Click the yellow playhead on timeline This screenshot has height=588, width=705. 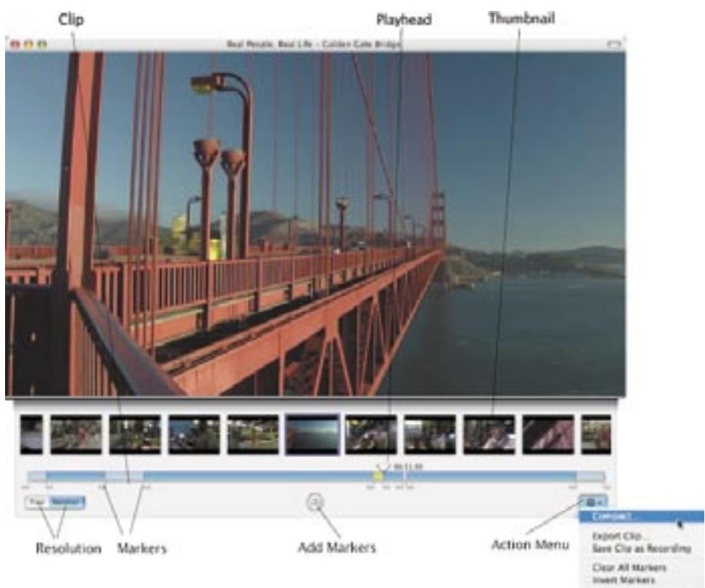[378, 476]
